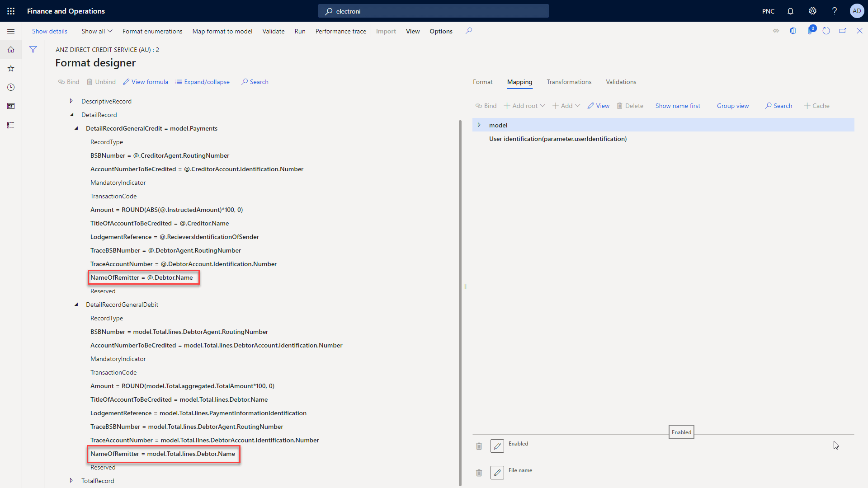Image resolution: width=868 pixels, height=488 pixels.
Task: Click Search in the format tree toolbar
Action: (x=255, y=82)
